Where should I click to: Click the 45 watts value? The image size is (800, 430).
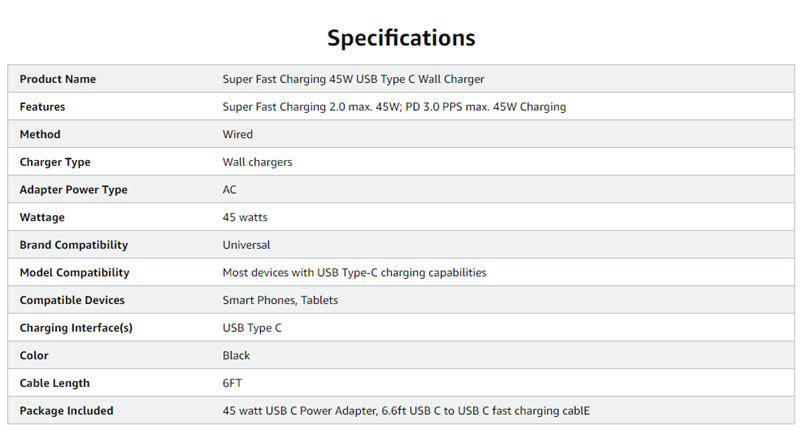pyautogui.click(x=245, y=217)
